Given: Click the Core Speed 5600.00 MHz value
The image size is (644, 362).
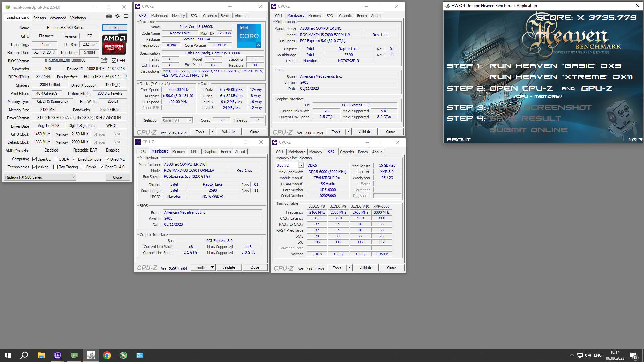Looking at the screenshot, I should 178,90.
